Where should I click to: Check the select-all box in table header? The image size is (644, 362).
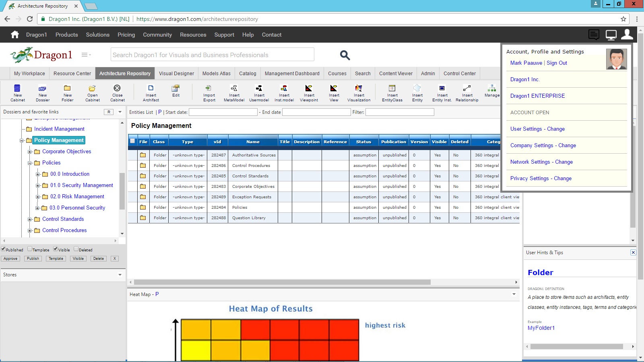(132, 141)
